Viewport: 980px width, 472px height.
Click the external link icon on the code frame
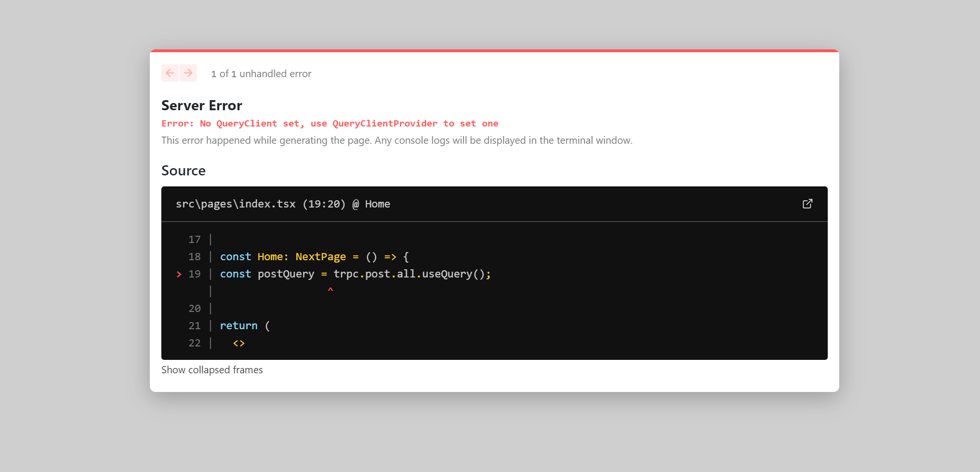(x=807, y=204)
